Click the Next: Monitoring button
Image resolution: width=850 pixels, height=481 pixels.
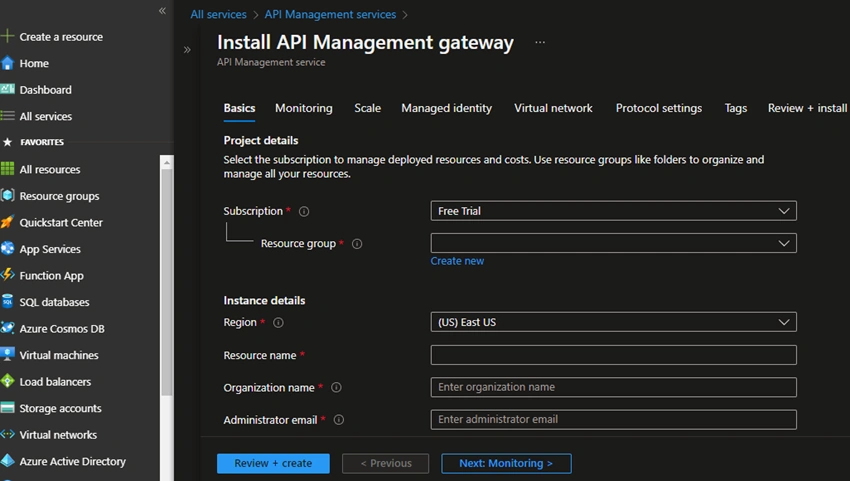pos(506,464)
